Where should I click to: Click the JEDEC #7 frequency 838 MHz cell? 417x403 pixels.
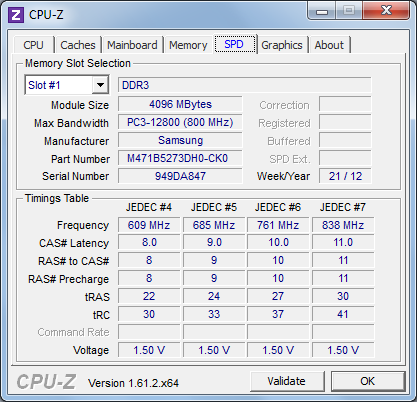coord(343,225)
